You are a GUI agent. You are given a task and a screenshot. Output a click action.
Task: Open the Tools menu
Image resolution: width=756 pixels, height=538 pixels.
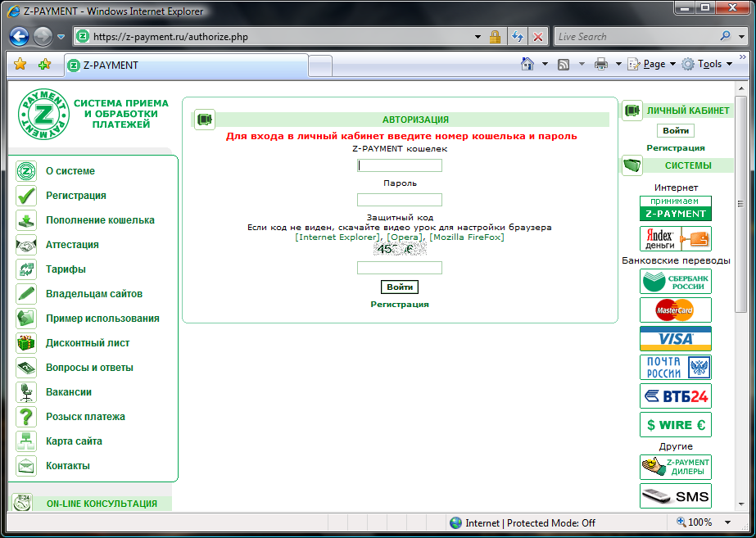tap(707, 64)
